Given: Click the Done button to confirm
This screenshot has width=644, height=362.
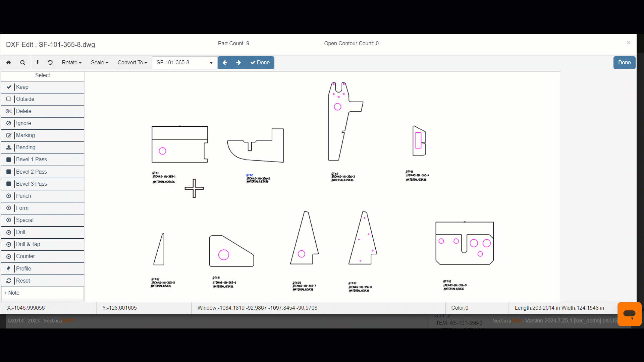Looking at the screenshot, I should tap(260, 62).
